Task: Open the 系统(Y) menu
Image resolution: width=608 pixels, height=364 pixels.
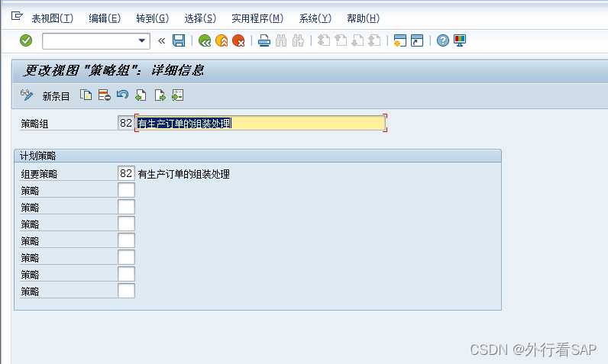Action: pyautogui.click(x=315, y=18)
